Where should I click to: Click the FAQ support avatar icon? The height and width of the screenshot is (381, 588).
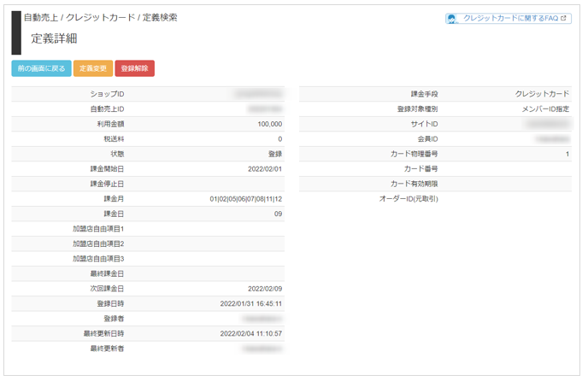(452, 19)
